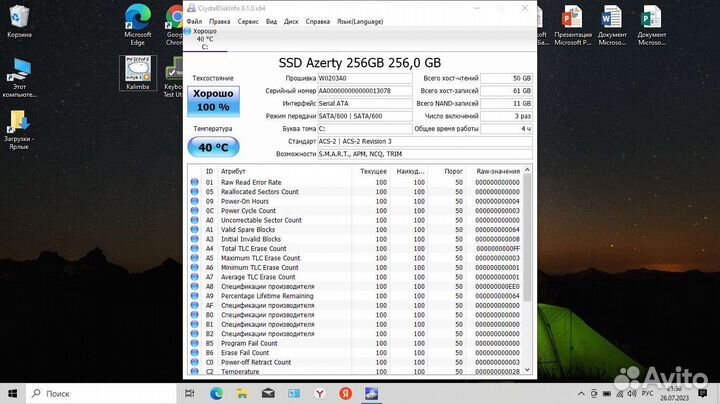Click the Прошивка field W0203A0

coord(365,78)
